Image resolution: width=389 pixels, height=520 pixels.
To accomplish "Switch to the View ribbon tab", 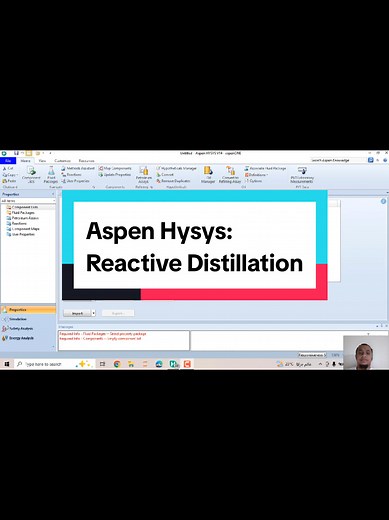I will click(42, 161).
